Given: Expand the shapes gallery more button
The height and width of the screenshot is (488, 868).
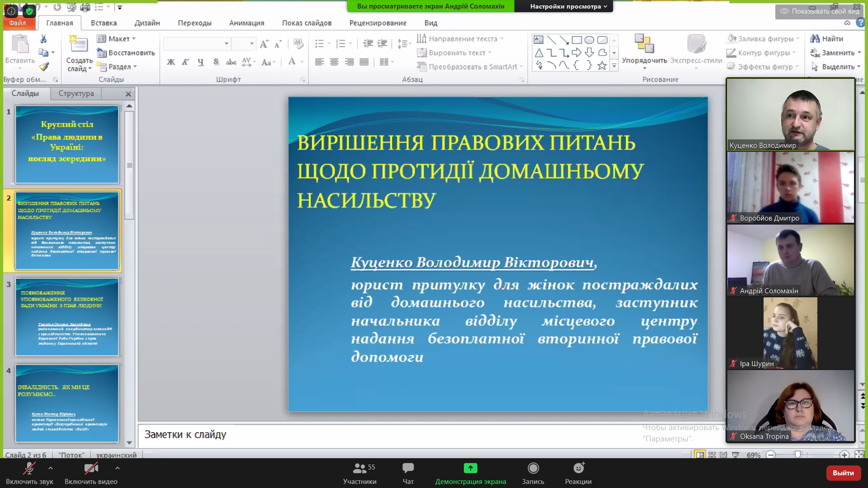Looking at the screenshot, I should [x=614, y=66].
